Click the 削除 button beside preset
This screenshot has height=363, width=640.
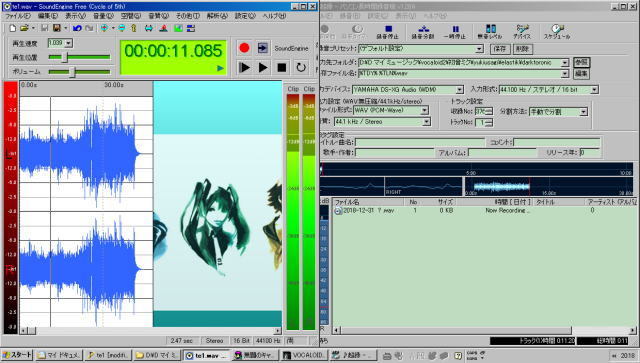[x=522, y=49]
